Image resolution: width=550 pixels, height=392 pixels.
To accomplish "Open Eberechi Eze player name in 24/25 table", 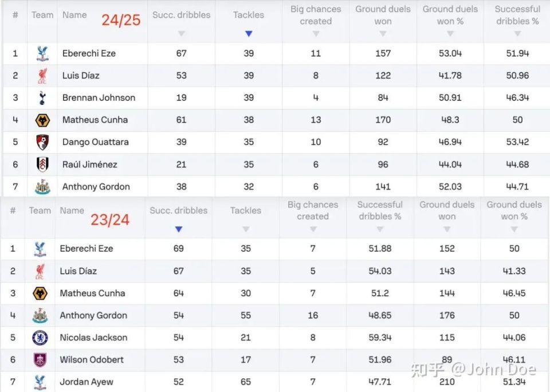I will [89, 53].
